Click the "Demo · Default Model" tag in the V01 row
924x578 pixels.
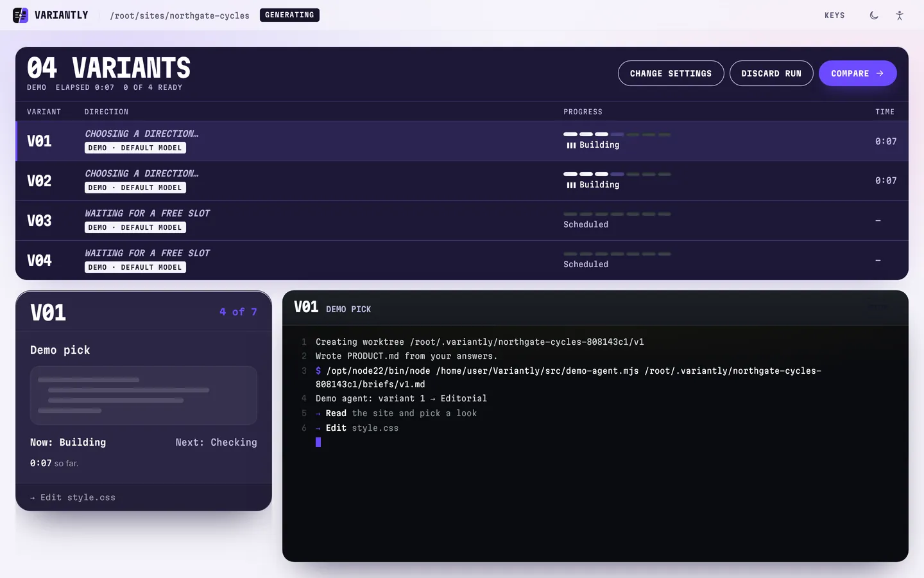[135, 148]
